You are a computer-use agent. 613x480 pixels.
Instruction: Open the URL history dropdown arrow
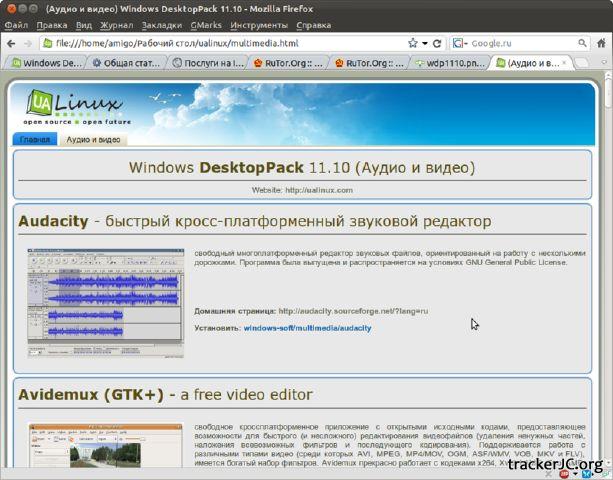[425, 44]
